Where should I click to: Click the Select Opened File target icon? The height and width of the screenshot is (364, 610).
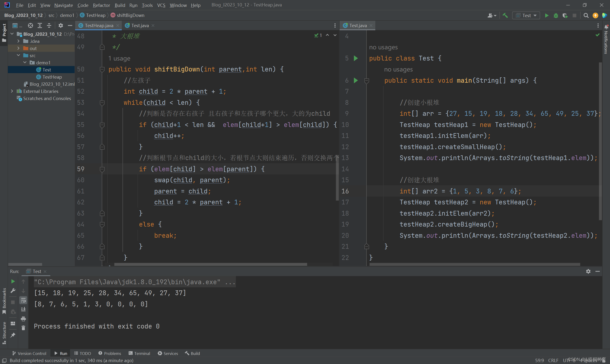[30, 25]
